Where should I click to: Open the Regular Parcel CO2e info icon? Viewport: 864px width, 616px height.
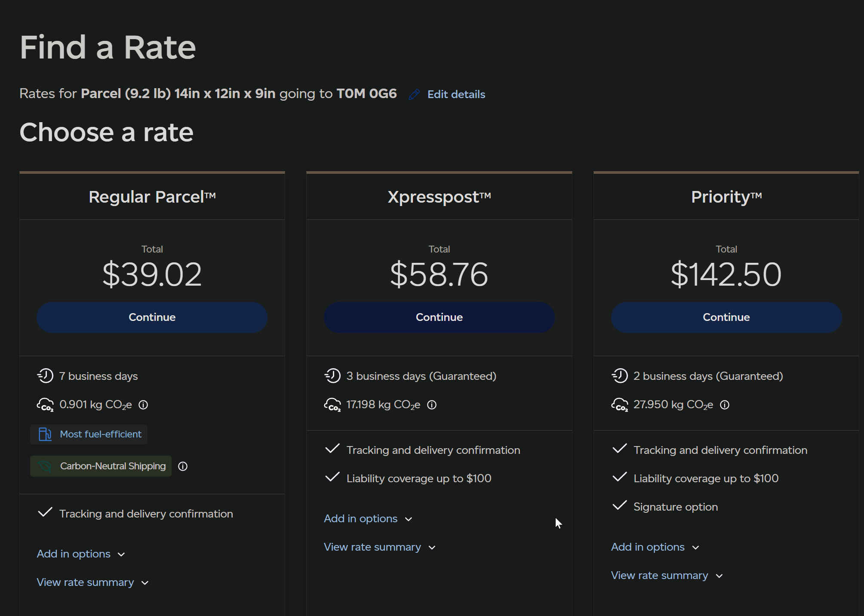(143, 405)
